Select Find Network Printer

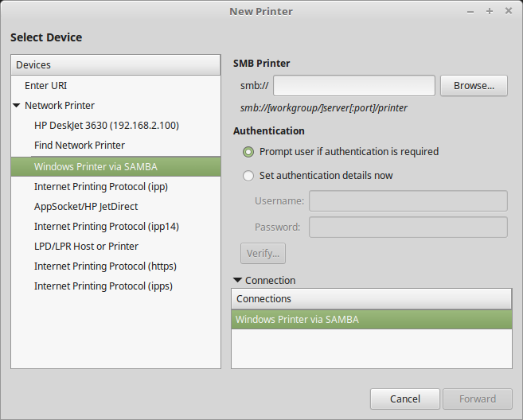coord(80,145)
